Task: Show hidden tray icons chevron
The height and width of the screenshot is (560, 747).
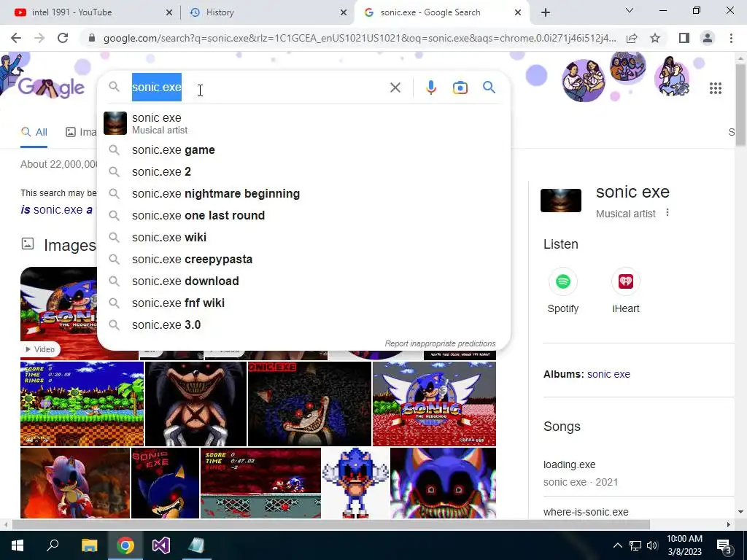Action: [617, 545]
